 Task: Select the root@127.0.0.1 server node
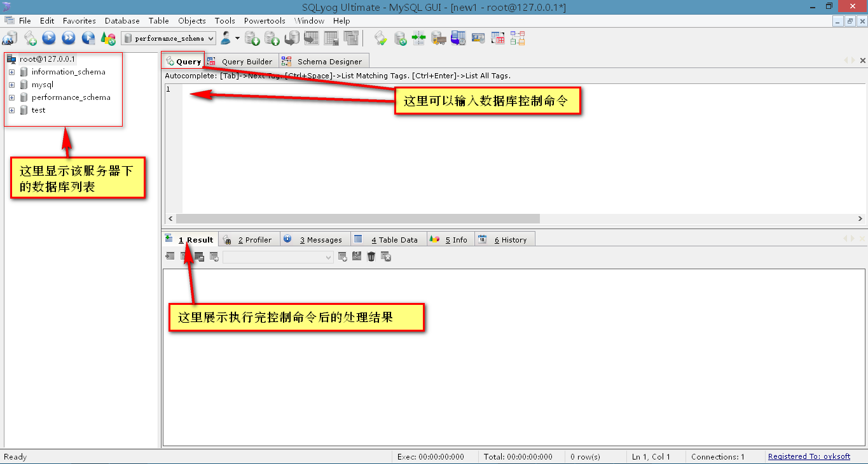coord(47,59)
